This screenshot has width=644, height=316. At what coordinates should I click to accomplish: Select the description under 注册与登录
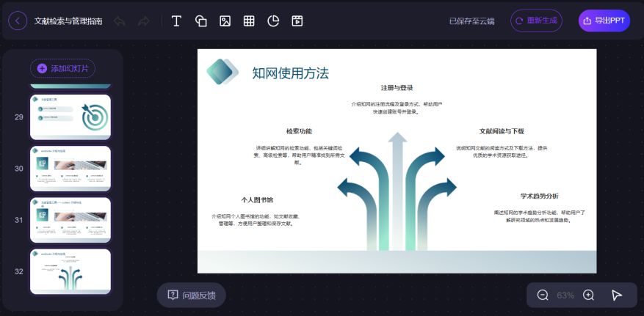[x=397, y=108]
